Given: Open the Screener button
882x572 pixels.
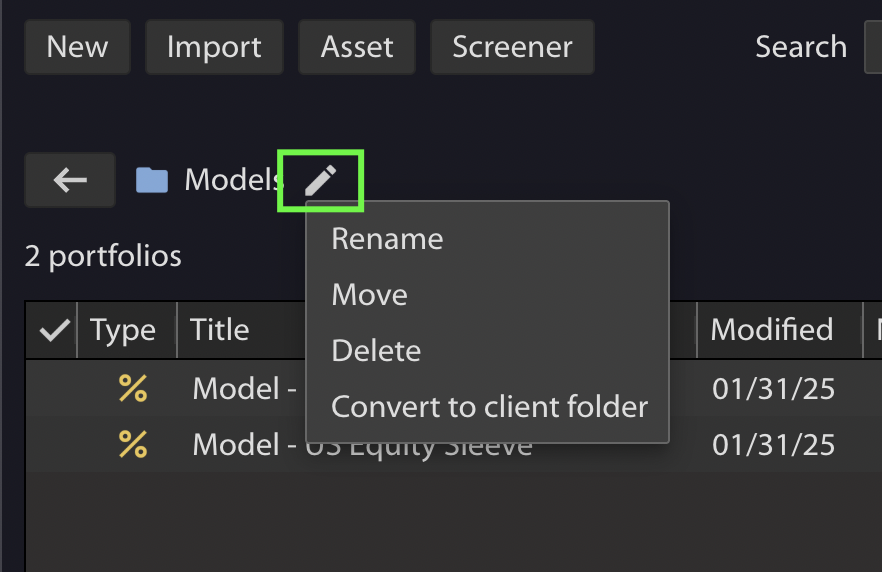Looking at the screenshot, I should tap(512, 47).
